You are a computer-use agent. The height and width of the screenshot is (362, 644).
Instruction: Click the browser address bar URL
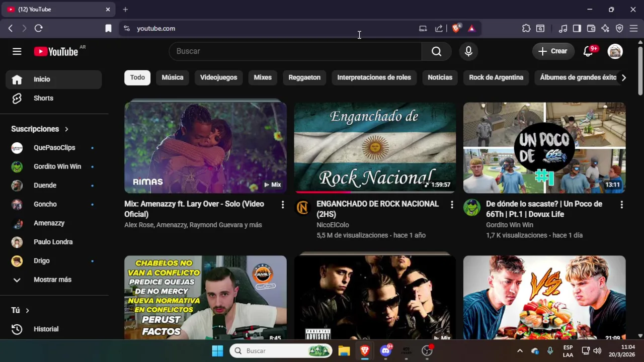[156, 29]
